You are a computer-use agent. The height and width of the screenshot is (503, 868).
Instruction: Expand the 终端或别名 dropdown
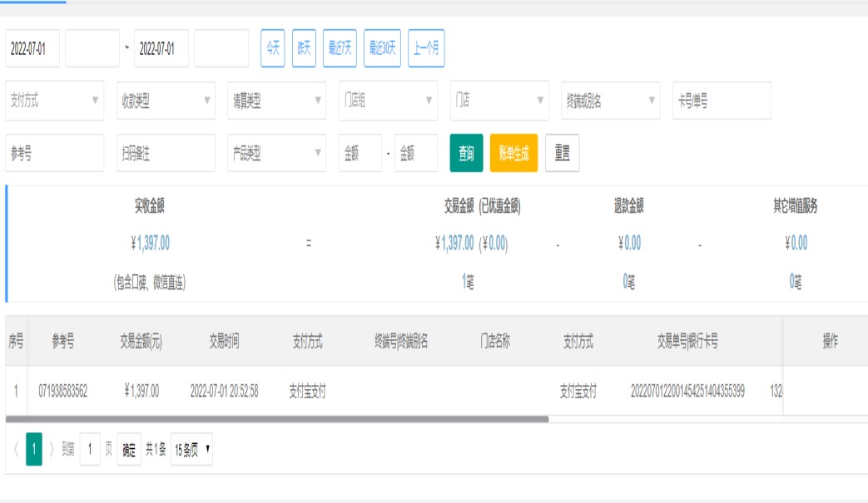point(610,101)
